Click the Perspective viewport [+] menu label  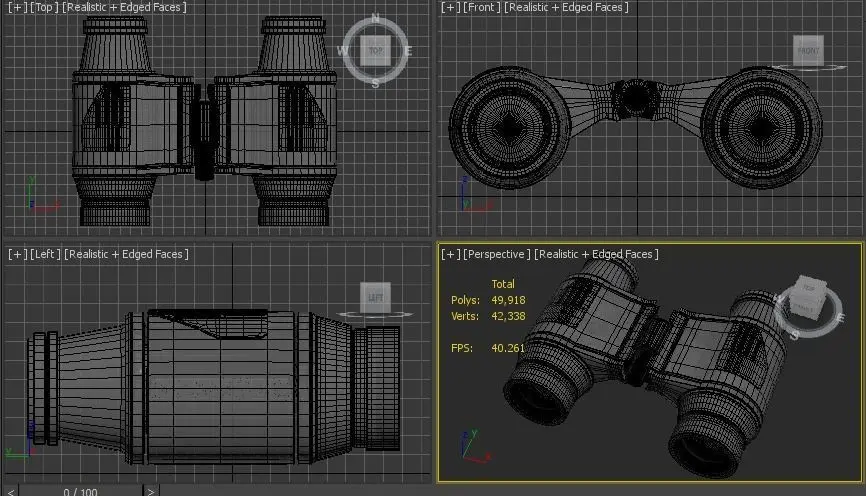450,254
